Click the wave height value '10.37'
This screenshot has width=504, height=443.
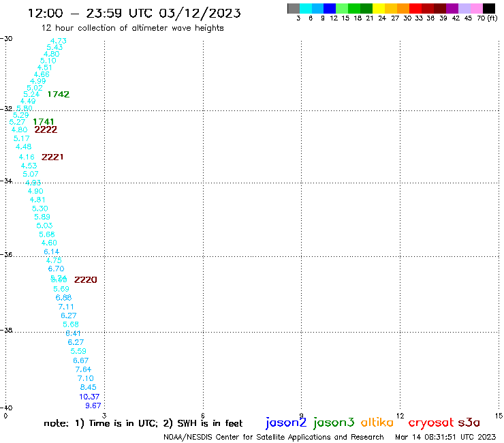point(89,397)
